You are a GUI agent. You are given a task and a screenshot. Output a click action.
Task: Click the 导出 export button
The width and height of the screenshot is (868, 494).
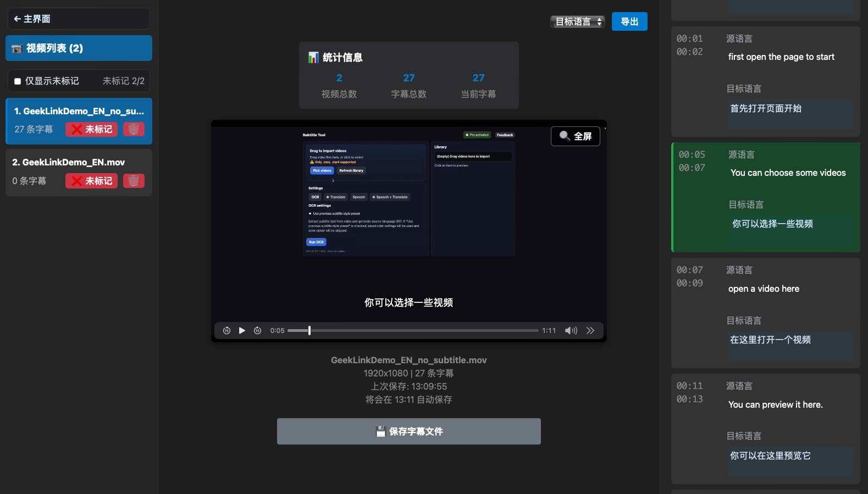629,21
